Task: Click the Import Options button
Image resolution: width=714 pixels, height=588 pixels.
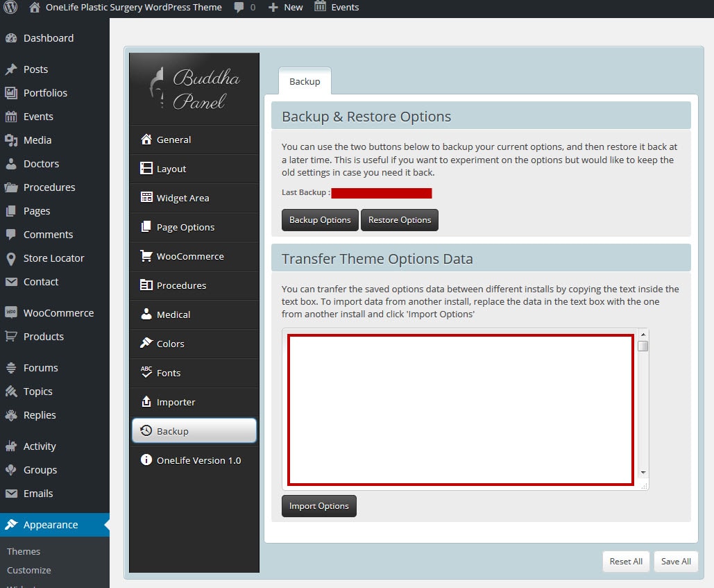Action: pos(318,506)
